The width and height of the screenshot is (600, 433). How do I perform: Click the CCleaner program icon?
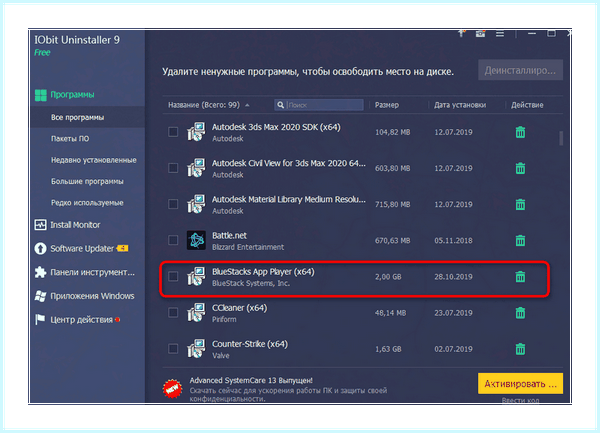pyautogui.click(x=196, y=313)
